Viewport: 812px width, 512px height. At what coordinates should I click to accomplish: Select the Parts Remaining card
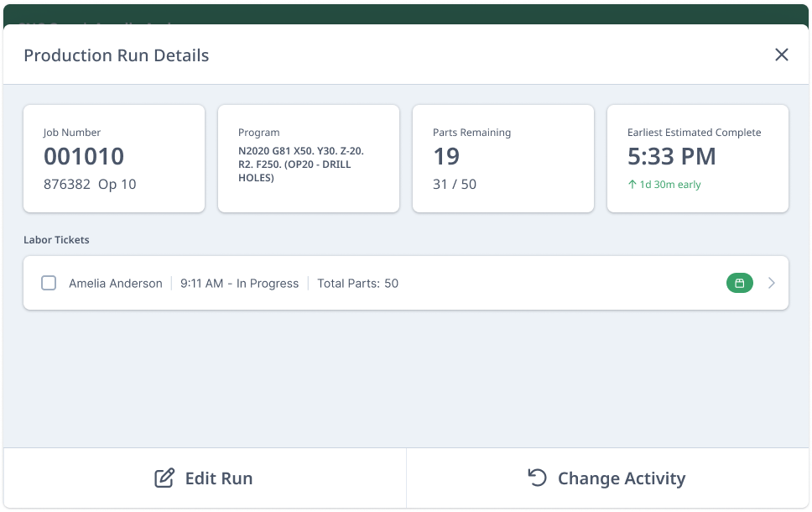[503, 159]
